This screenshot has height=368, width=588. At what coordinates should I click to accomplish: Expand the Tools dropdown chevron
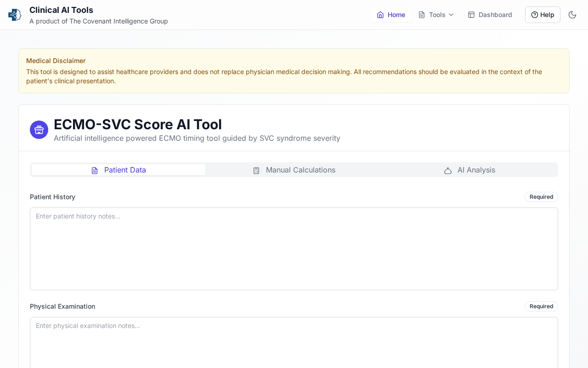click(451, 15)
